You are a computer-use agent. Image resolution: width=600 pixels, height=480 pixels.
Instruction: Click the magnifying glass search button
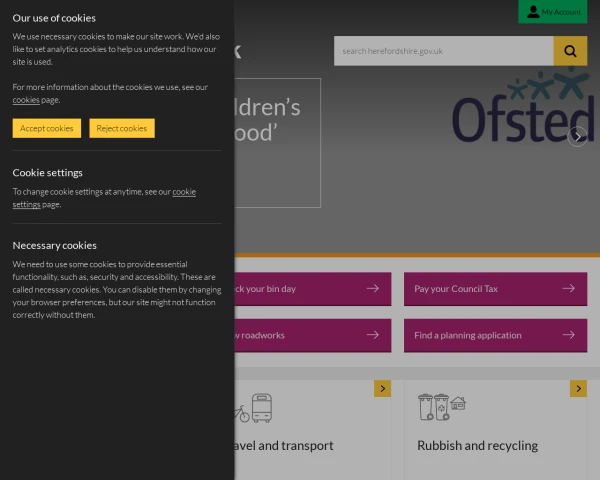(x=570, y=51)
